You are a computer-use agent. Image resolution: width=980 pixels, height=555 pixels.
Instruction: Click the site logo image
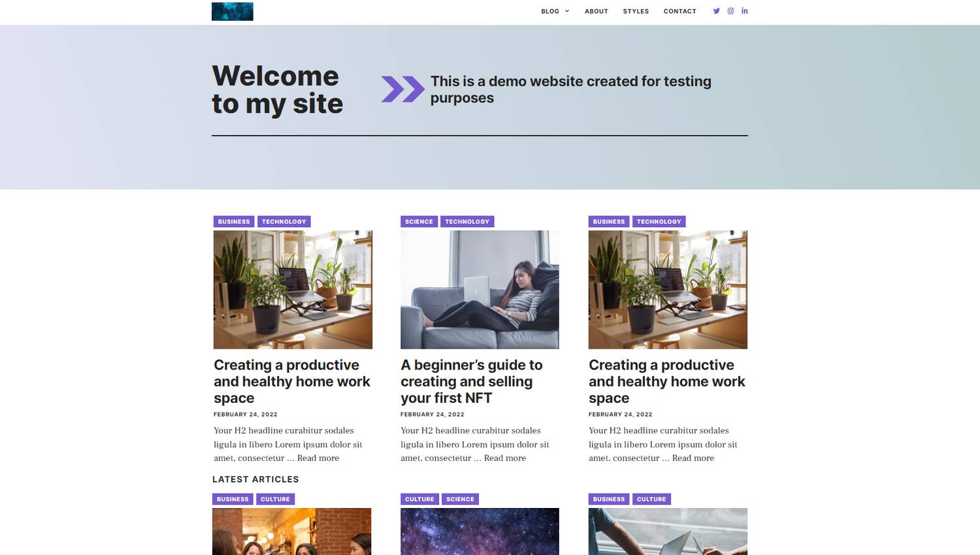tap(233, 12)
